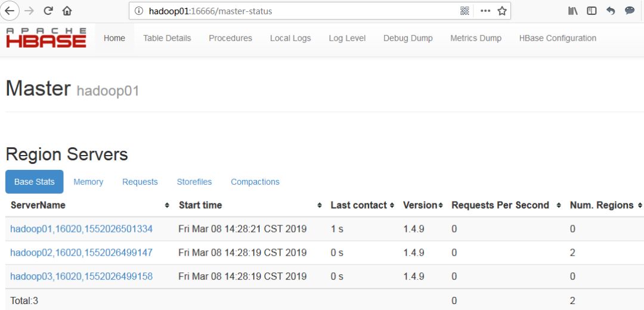Switch to the Memory tab
This screenshot has height=310, width=644.
88,182
